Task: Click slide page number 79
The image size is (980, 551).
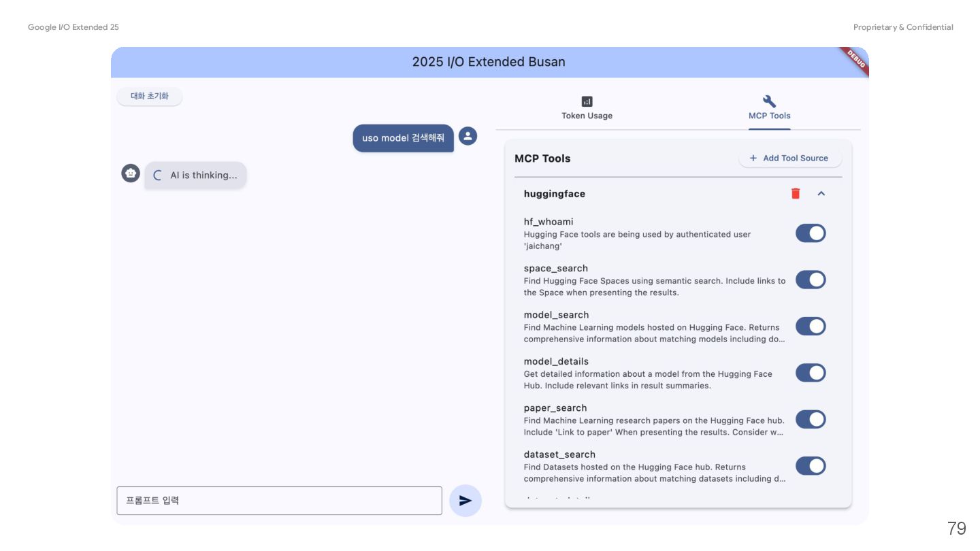Action: [x=956, y=528]
